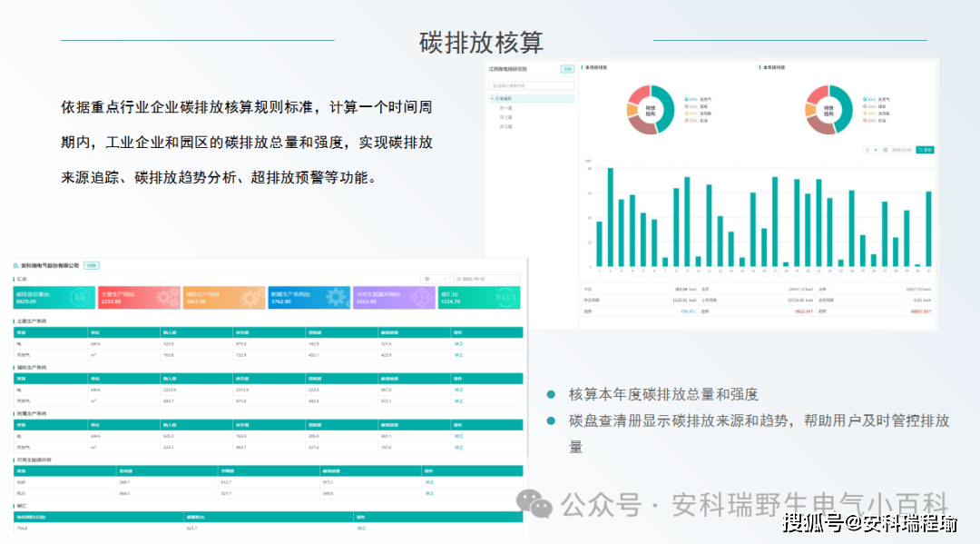This screenshot has height=544, width=980.
Task: Click the switch button next to 安科瑞电气股份有限公司
Action: [x=92, y=266]
